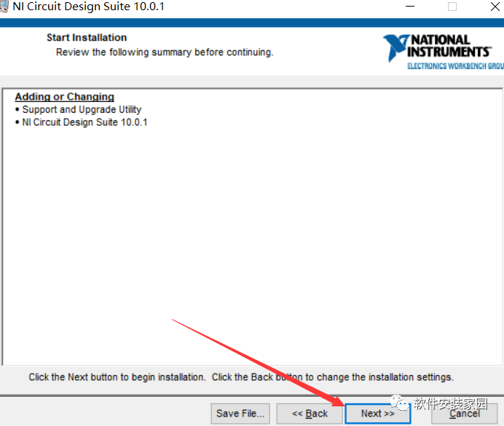Select the 'NI Circuit Design Suite 10.0.1' summary line

coord(84,122)
